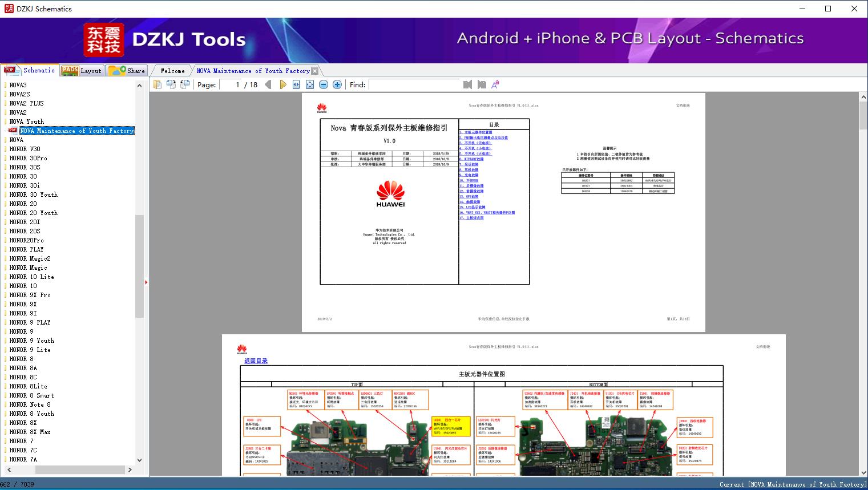Open the '16. VBAT_SYS' table of contents link
The width and height of the screenshot is (868, 490).
(x=487, y=213)
